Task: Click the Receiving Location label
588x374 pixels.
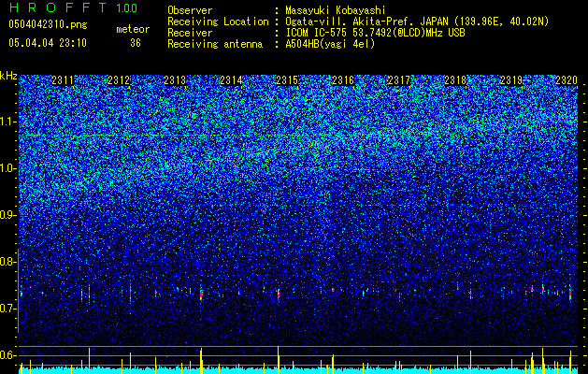Action: pos(218,22)
